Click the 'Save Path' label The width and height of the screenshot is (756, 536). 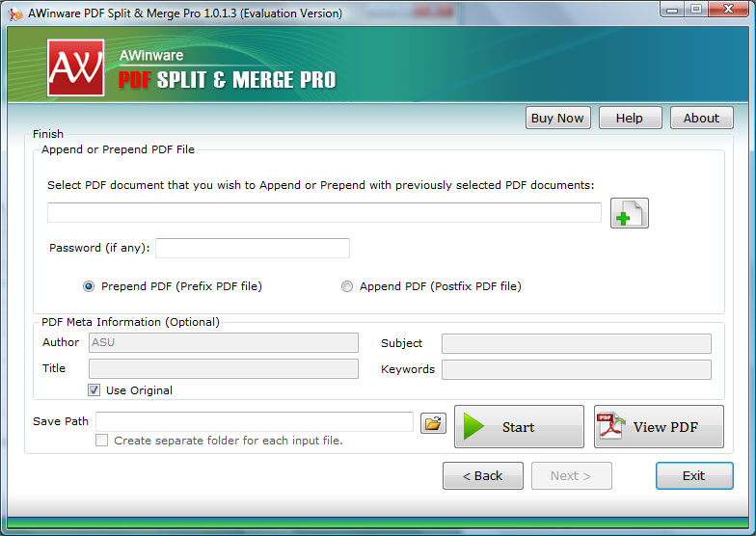[61, 421]
